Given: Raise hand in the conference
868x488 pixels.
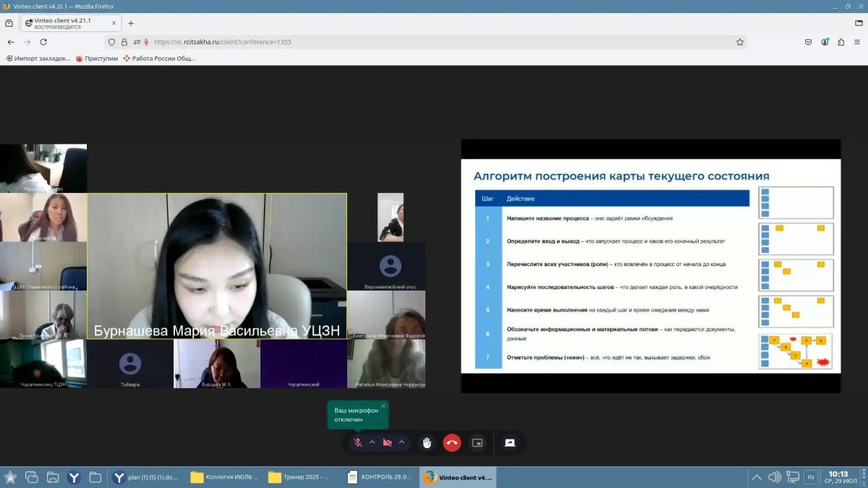Looking at the screenshot, I should [427, 442].
